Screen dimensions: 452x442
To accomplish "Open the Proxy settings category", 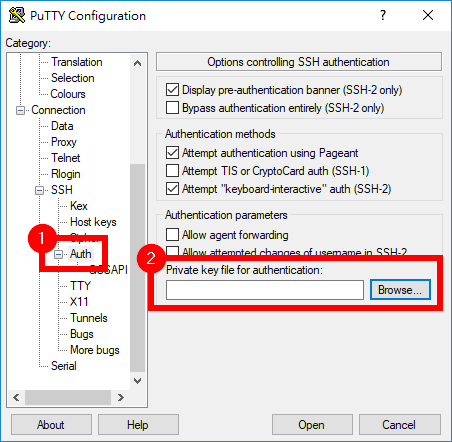I will (64, 142).
